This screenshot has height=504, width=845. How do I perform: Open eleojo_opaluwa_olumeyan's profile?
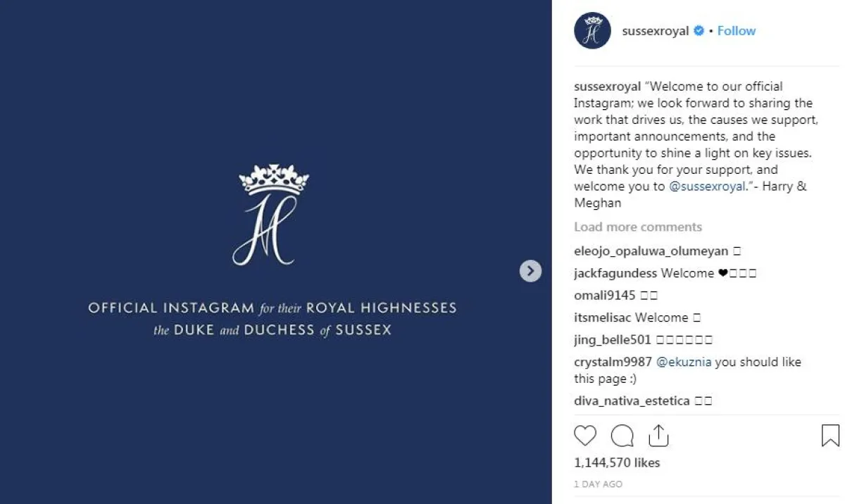point(651,251)
